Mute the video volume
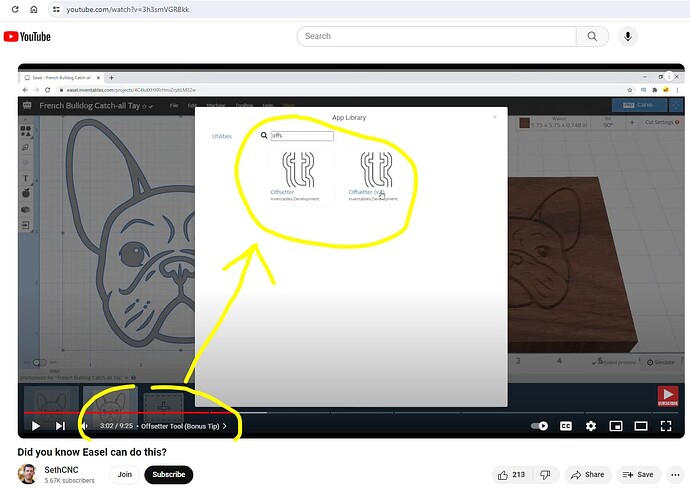This screenshot has width=690, height=489. point(84,426)
